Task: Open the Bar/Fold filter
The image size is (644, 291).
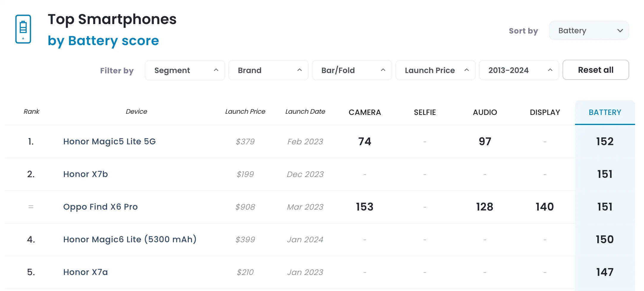Action: click(352, 70)
